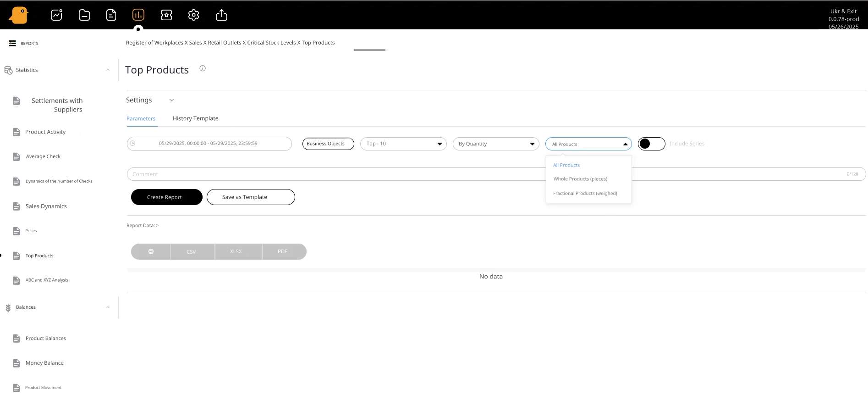The height and width of the screenshot is (395, 868).
Task: Click the info icon beside Top Products title
Action: pyautogui.click(x=203, y=68)
